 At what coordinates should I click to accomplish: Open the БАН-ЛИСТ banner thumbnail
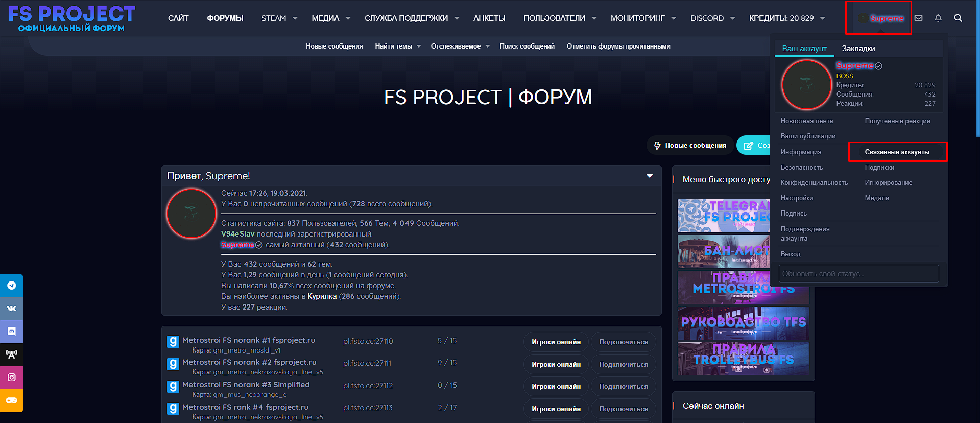[723, 251]
